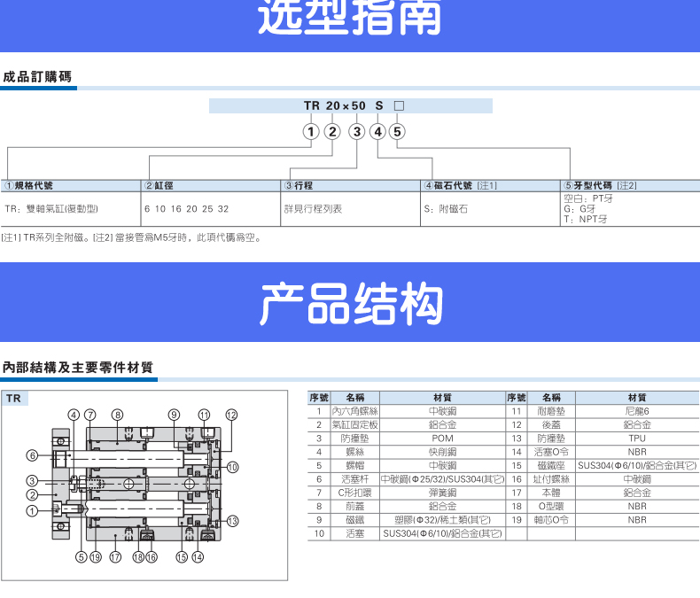Click the 內部結構及主要零件材質 section heading
This screenshot has width=700, height=598.
(x=77, y=367)
